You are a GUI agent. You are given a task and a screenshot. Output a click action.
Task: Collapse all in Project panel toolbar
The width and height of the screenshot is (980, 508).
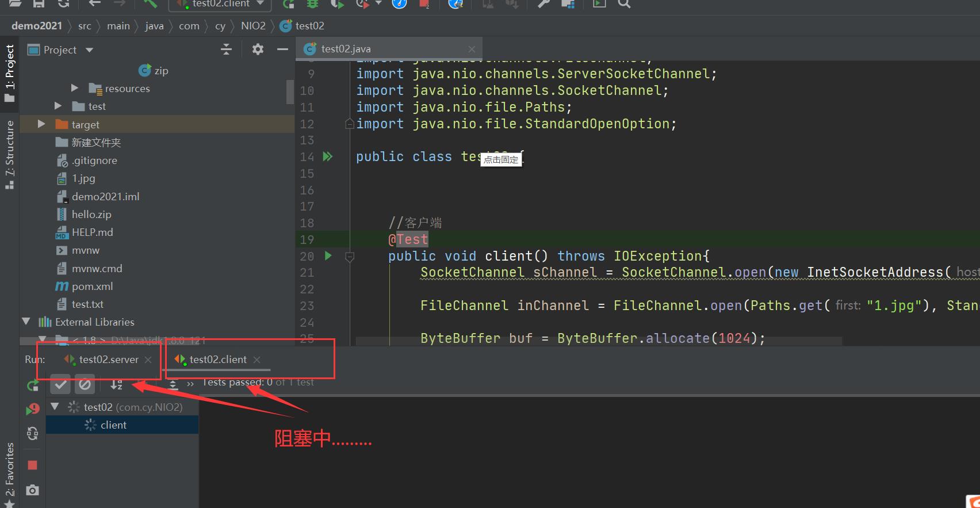point(227,49)
